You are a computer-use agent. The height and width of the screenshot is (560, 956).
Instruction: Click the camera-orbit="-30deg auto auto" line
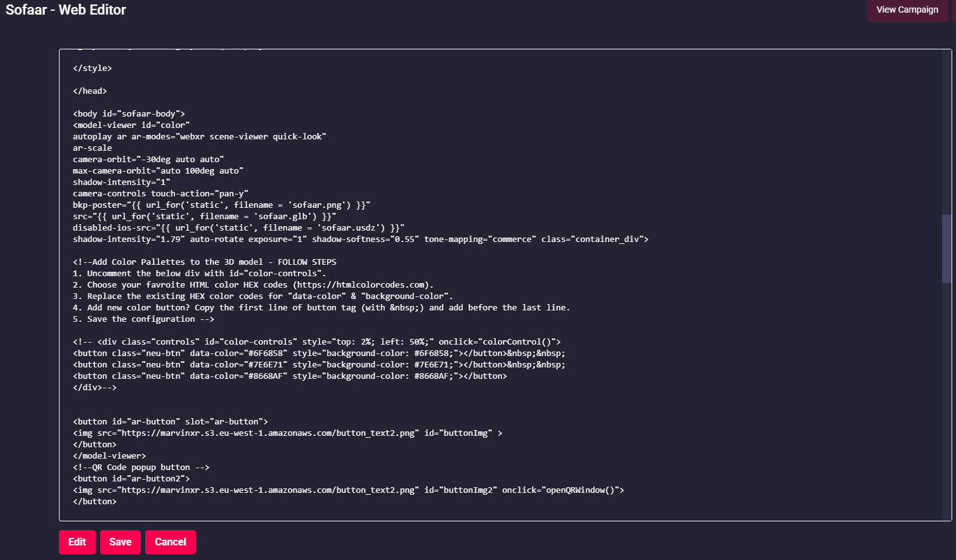click(148, 160)
